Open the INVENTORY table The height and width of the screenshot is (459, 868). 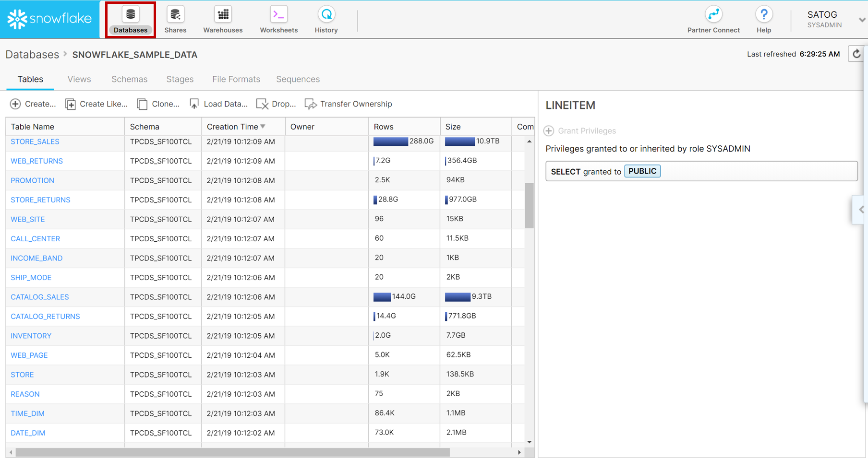coord(31,336)
